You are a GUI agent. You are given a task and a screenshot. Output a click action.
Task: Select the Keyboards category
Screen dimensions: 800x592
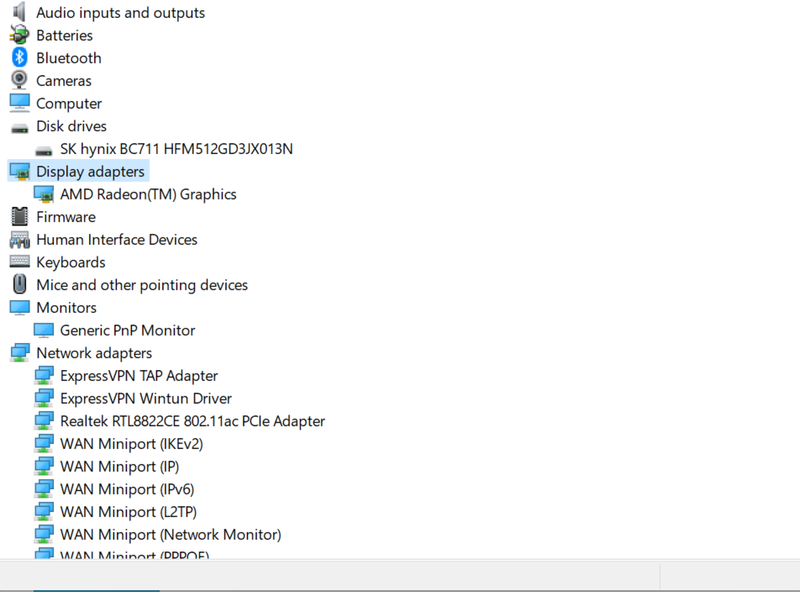(71, 262)
